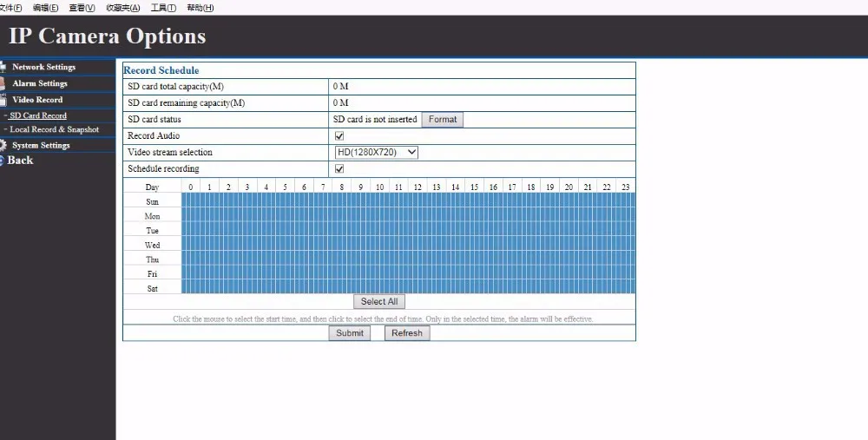Click the Day header cell
868x440 pixels.
click(152, 187)
